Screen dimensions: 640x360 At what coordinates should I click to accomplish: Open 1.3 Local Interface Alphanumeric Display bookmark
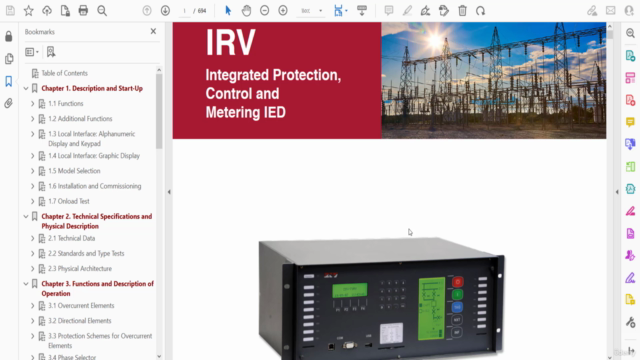[x=91, y=139]
